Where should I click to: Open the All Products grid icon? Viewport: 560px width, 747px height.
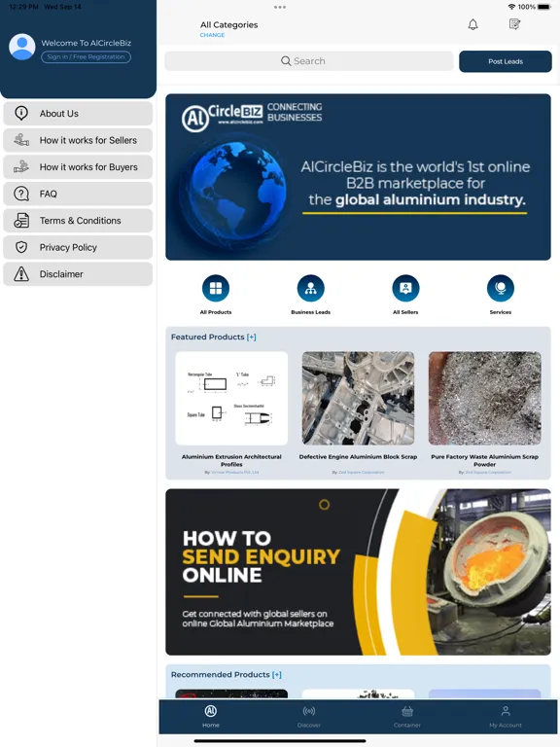click(x=216, y=288)
